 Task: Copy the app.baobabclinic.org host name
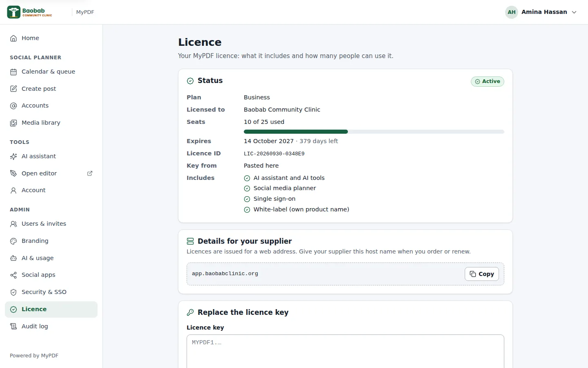(x=482, y=274)
